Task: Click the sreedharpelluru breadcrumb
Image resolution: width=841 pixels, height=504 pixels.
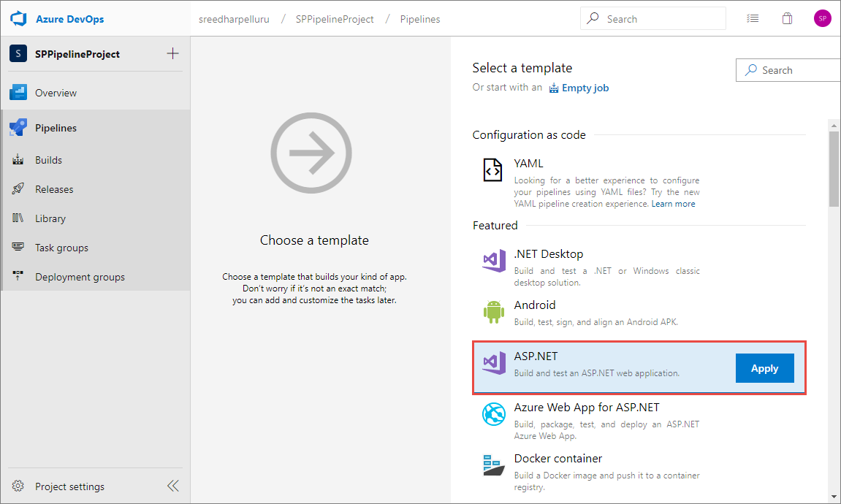Action: point(234,19)
